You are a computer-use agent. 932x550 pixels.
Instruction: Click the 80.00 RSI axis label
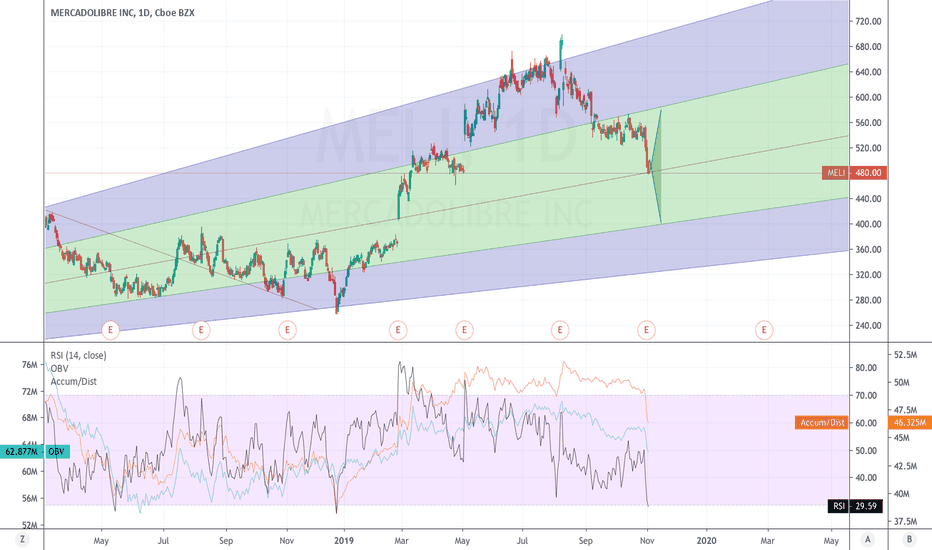[x=866, y=368]
